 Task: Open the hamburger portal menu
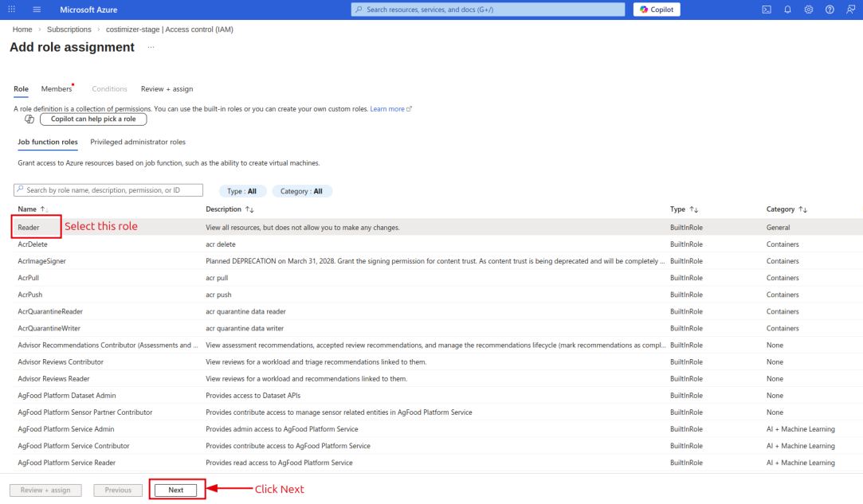pyautogui.click(x=37, y=10)
